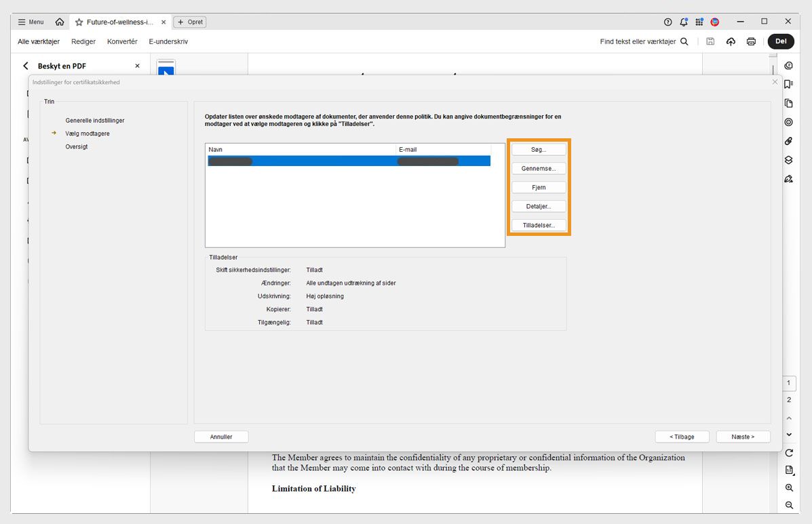
Task: Click the < Tilbage button
Action: pos(682,437)
